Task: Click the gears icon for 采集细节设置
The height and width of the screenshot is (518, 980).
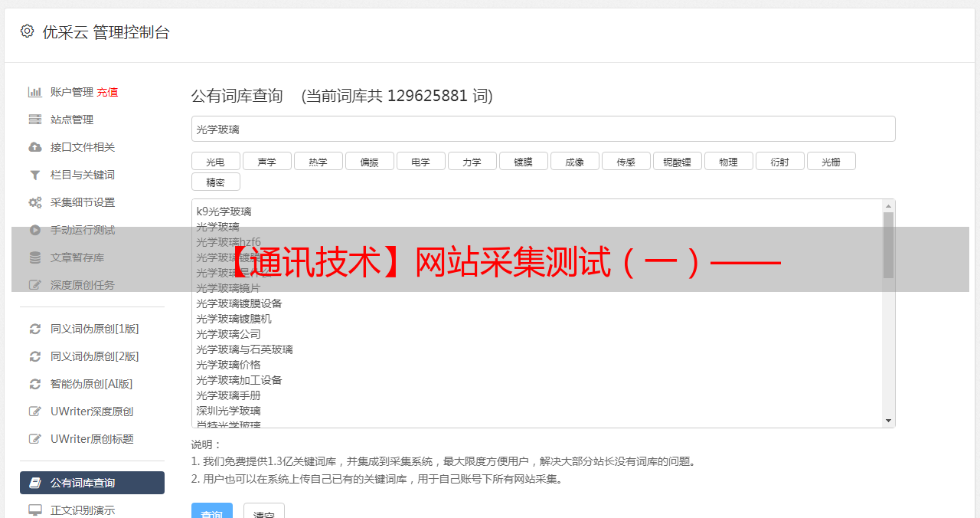Action: [x=34, y=202]
